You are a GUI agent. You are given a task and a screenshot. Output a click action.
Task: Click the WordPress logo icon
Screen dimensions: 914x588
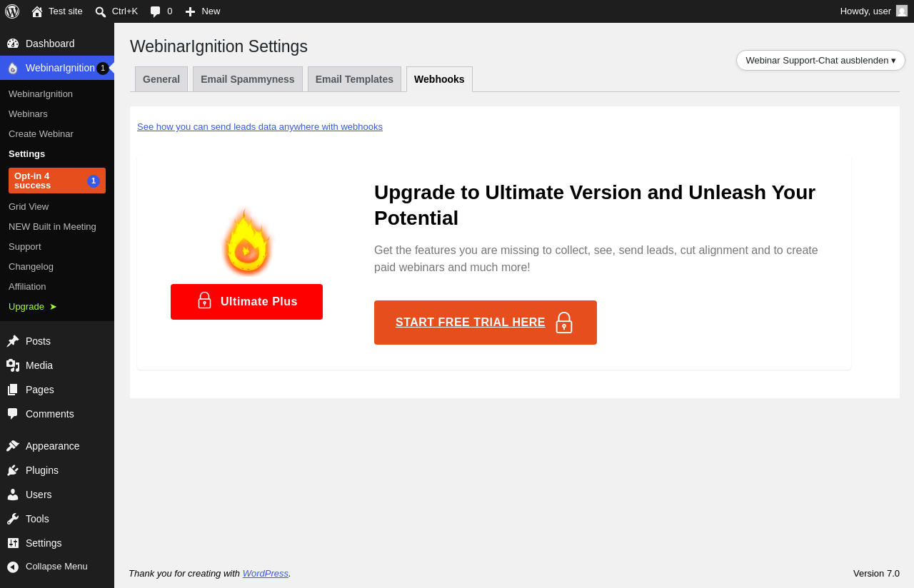coord(12,11)
